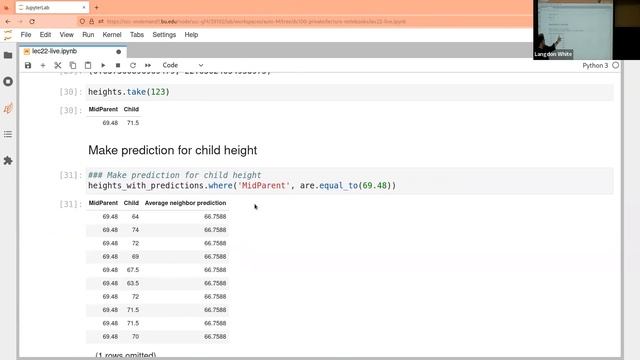640x360 pixels.
Task: Open the Edit menu
Action: click(x=45, y=35)
